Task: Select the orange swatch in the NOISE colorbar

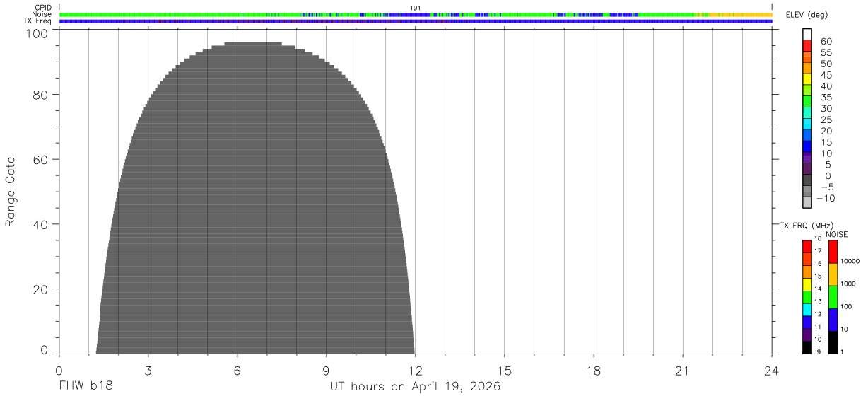Action: 833,274
